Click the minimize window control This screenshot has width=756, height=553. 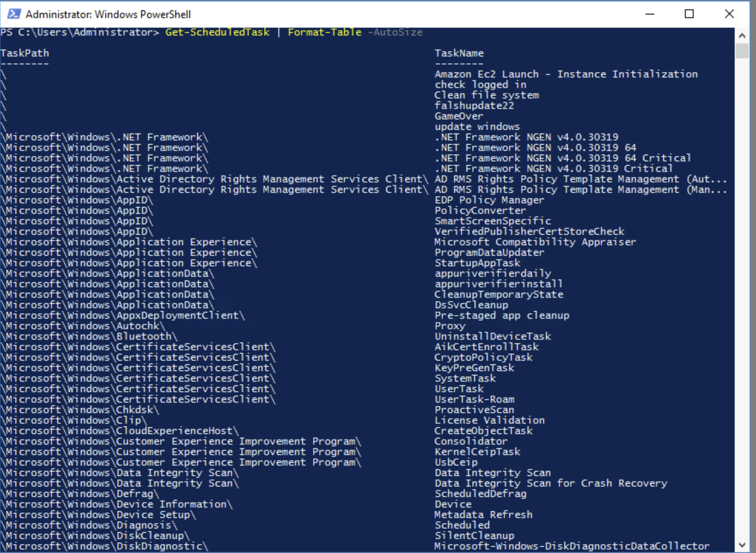coord(650,13)
